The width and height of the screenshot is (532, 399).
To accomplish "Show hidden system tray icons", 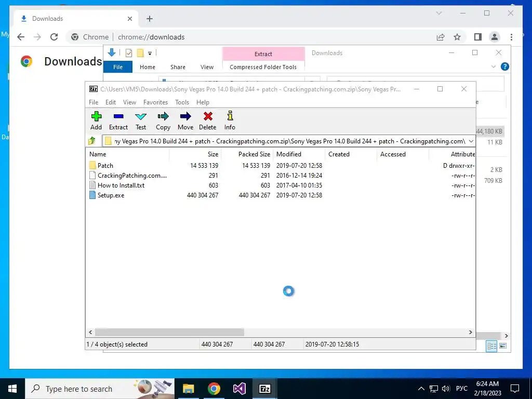I will (421, 389).
